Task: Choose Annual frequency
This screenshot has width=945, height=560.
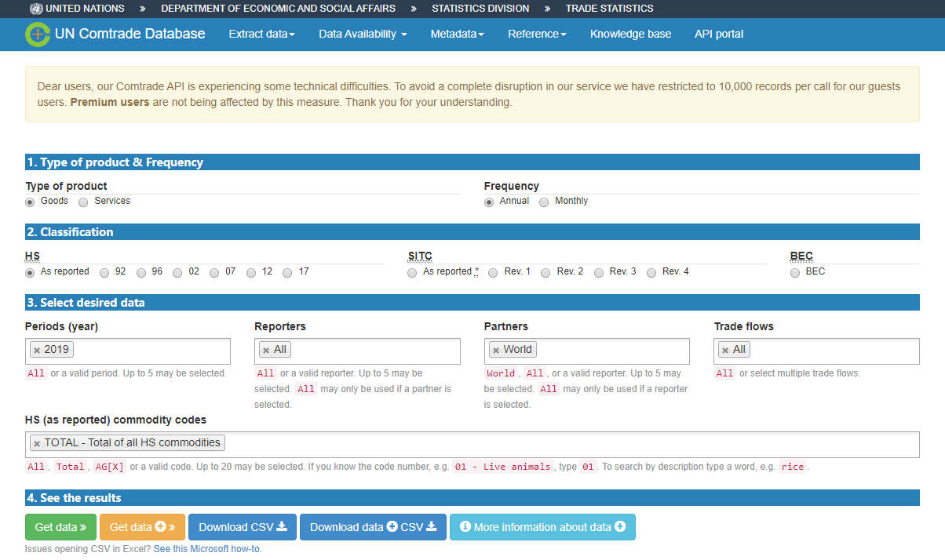Action: coord(489,202)
